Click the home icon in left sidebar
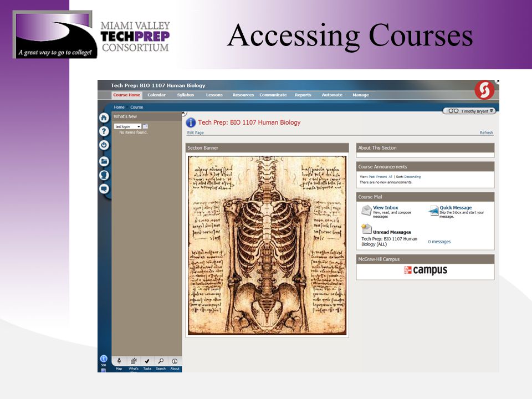The height and width of the screenshot is (399, 532). [104, 117]
